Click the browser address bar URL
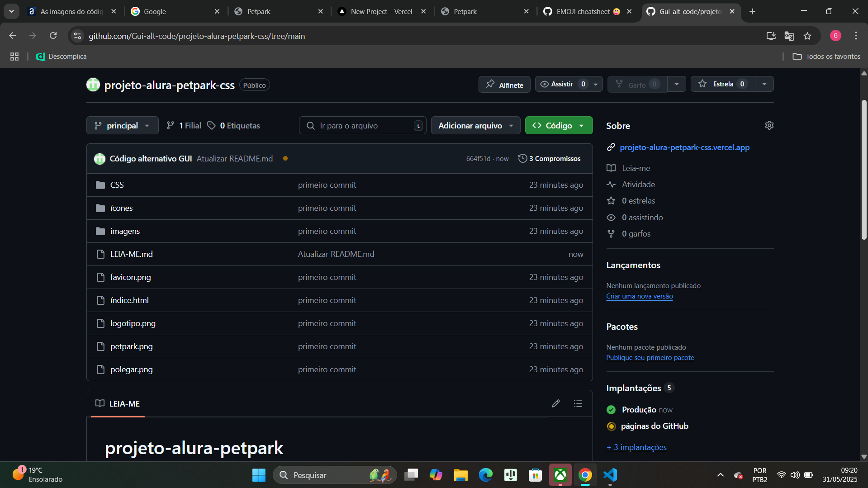 point(197,36)
